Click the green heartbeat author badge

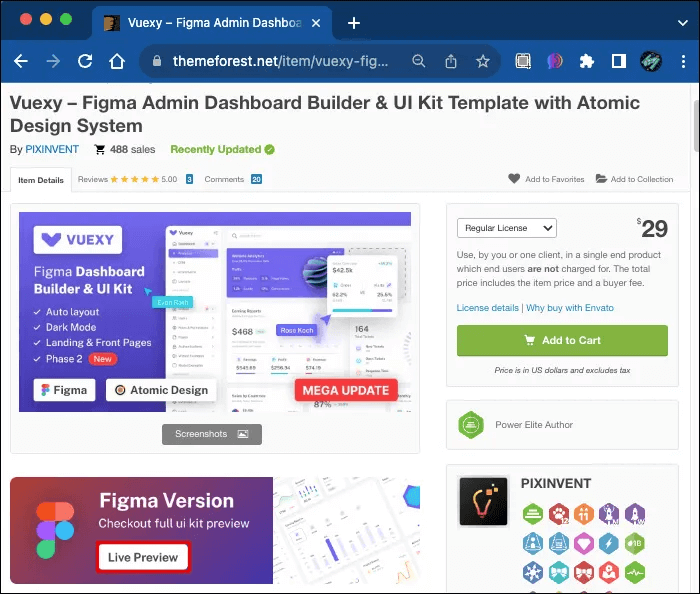634,573
